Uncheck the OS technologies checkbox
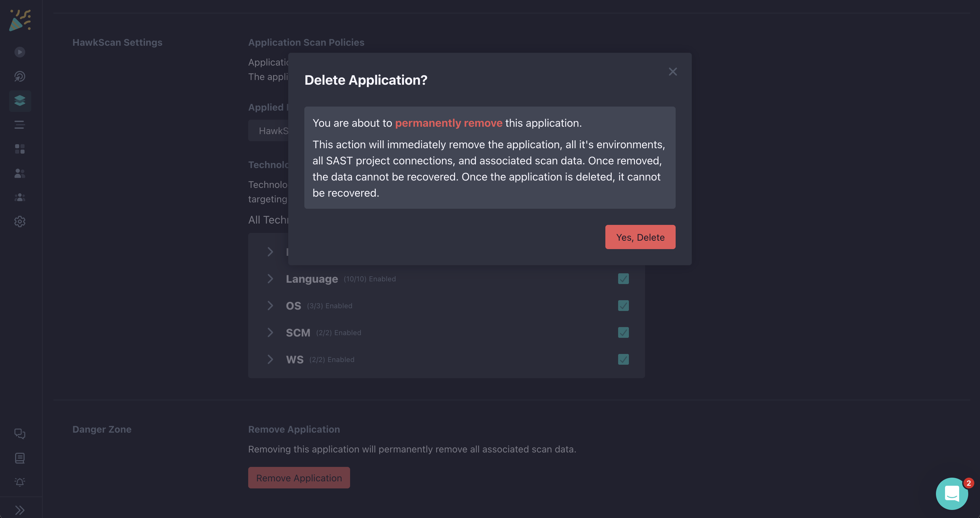 point(623,306)
